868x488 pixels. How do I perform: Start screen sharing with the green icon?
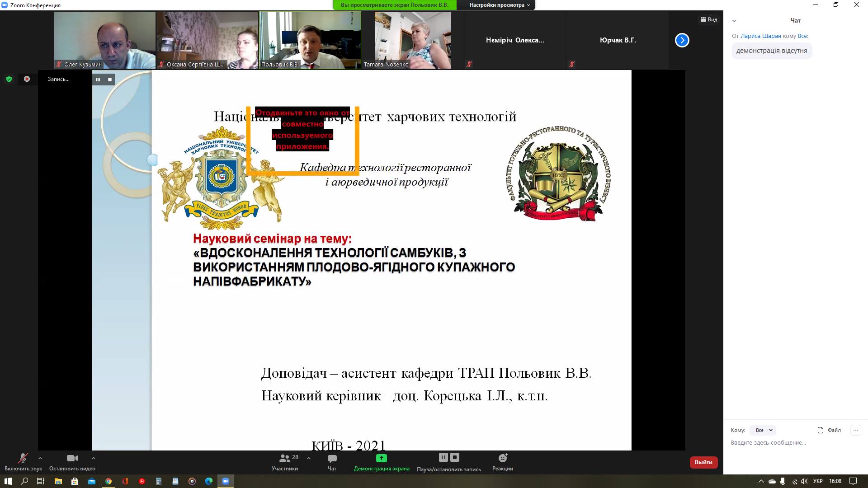coord(381,458)
